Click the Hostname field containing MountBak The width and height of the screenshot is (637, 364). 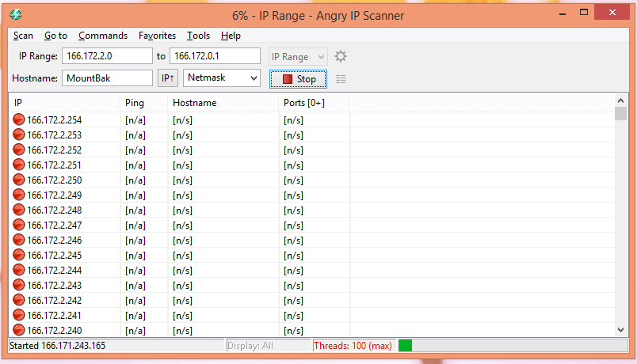pos(107,78)
